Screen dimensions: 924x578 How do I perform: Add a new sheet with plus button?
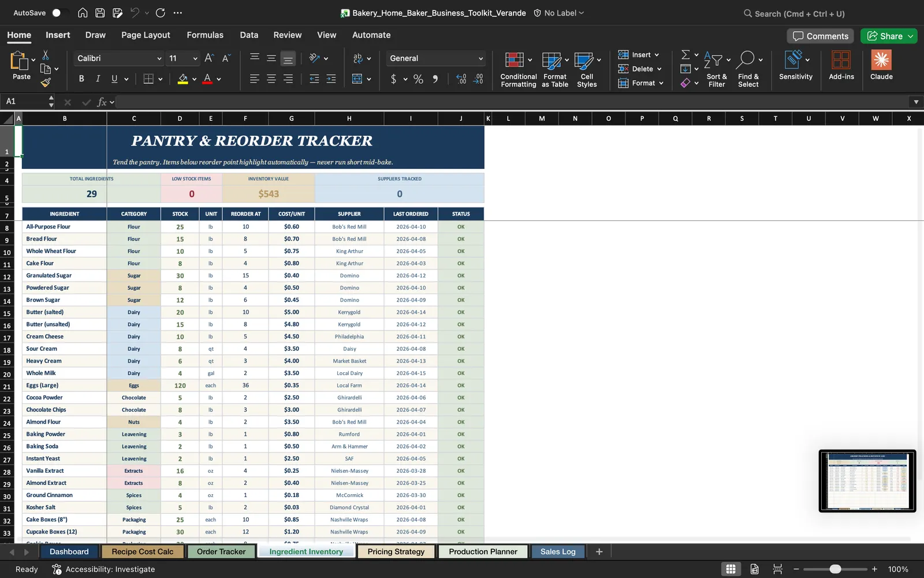tap(599, 551)
